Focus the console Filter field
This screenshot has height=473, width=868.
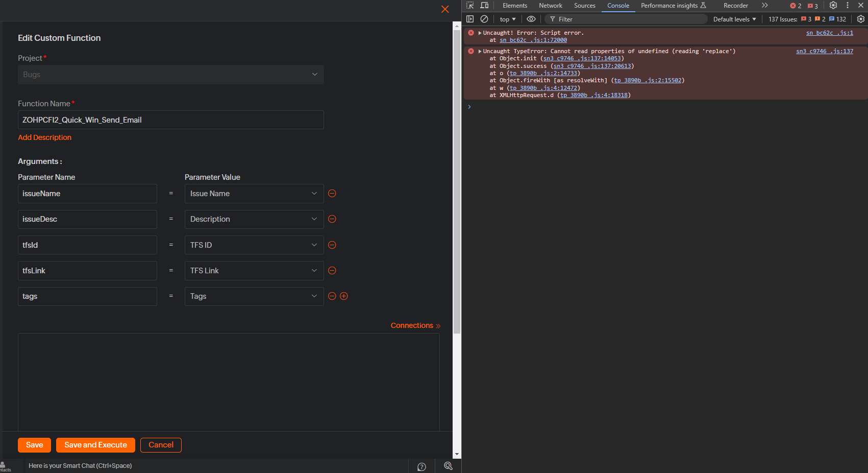[x=626, y=19]
